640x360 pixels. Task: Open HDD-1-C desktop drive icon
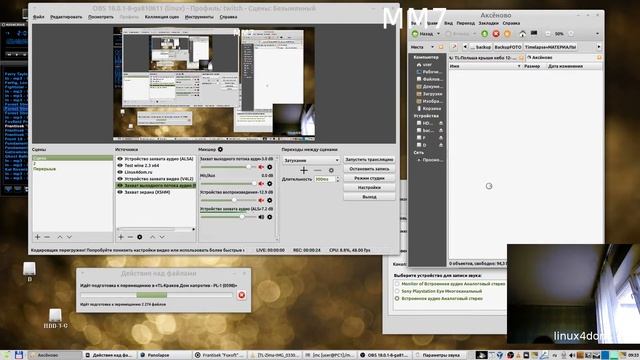56,319
